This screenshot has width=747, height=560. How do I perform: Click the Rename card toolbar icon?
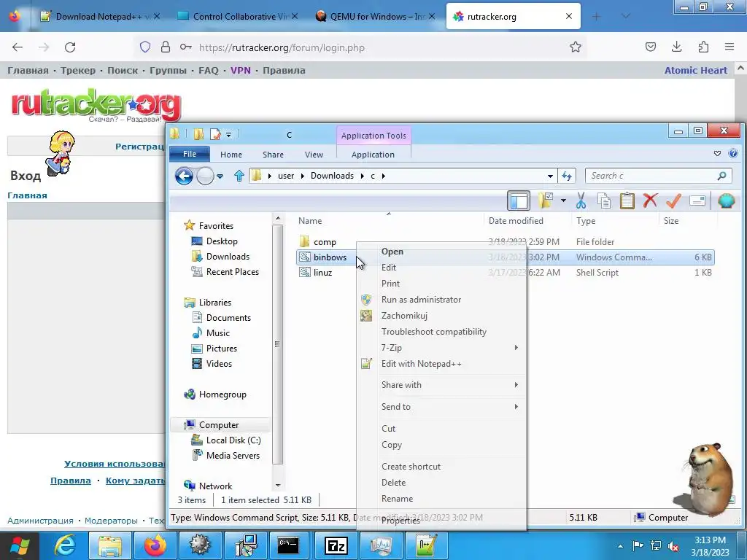pyautogui.click(x=697, y=201)
